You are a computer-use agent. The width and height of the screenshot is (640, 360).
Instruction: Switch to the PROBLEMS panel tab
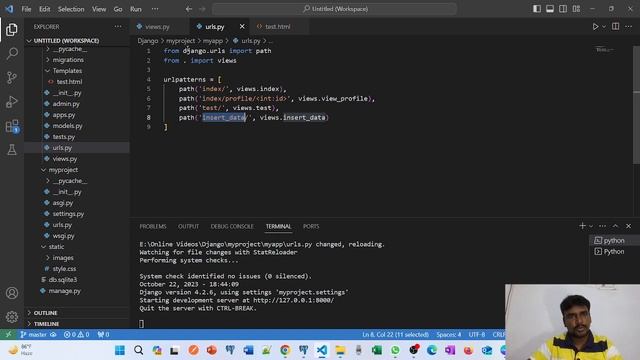point(153,226)
